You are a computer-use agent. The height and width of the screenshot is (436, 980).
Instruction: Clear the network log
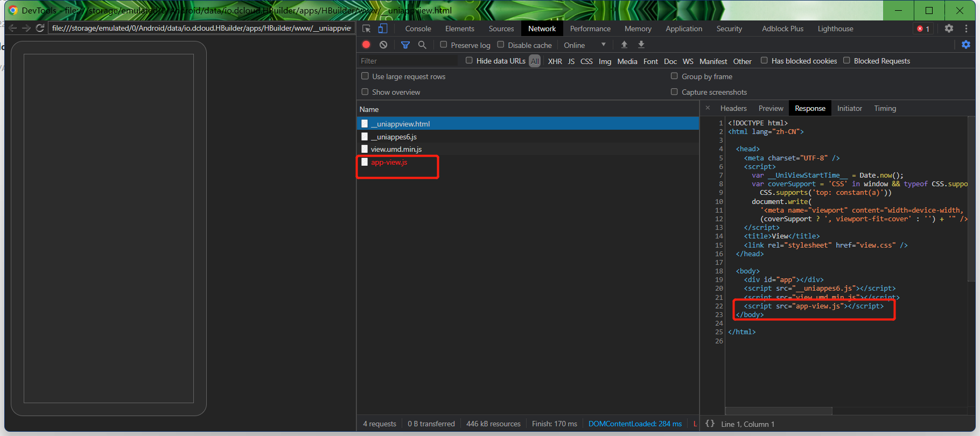[x=383, y=45]
